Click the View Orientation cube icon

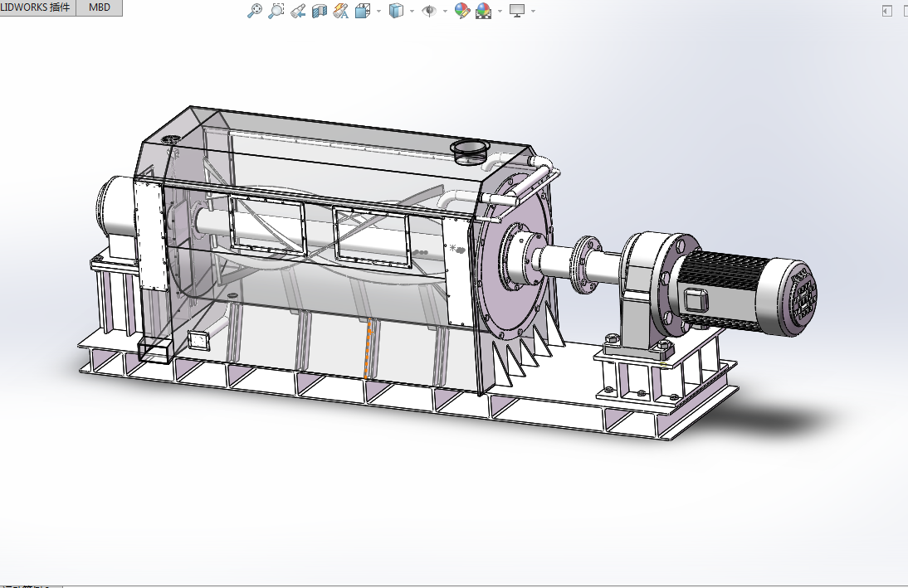[363, 12]
